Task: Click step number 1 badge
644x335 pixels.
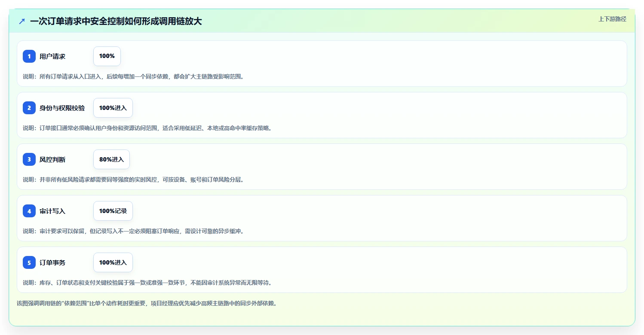Action: point(29,56)
